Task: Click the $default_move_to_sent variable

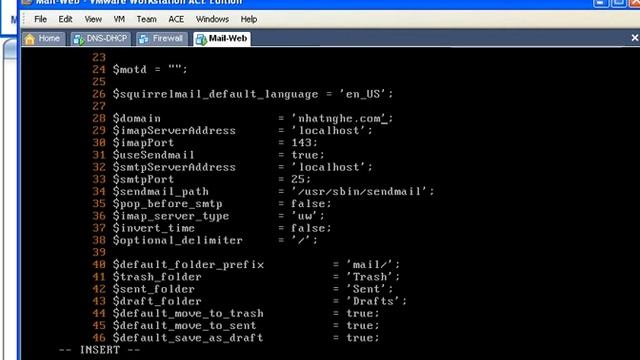Action: coord(184,326)
